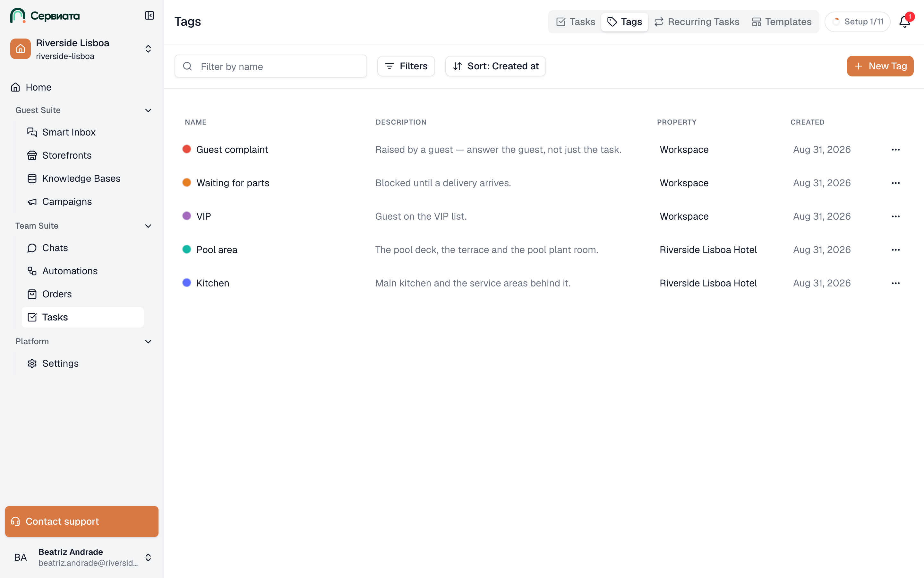Go to Storefronts
This screenshot has width=924, height=578.
(82, 156)
